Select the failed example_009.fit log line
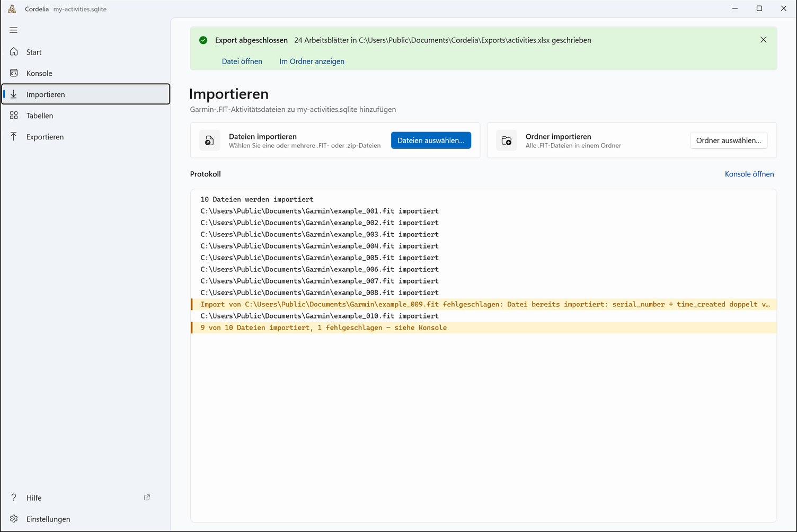This screenshot has width=797, height=532. 484,304
